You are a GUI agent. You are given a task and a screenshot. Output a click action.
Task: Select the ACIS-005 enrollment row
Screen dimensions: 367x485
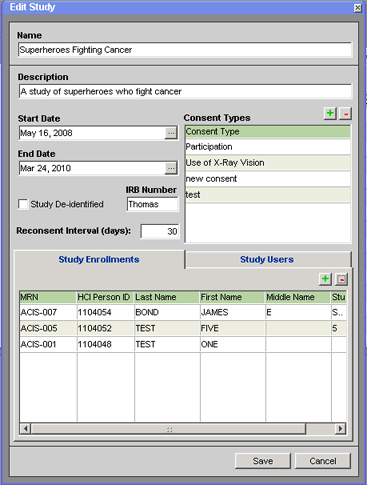(x=183, y=328)
